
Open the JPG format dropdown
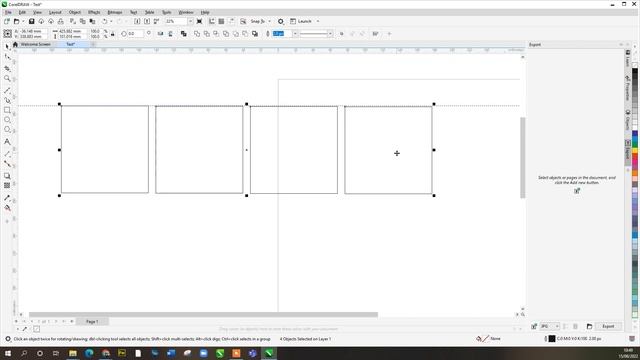tap(550, 326)
